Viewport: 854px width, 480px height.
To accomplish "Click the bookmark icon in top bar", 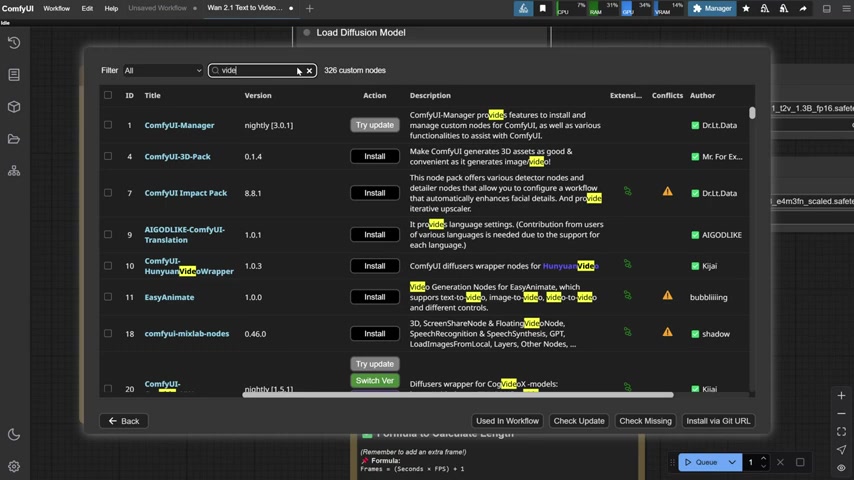I will click(x=542, y=8).
